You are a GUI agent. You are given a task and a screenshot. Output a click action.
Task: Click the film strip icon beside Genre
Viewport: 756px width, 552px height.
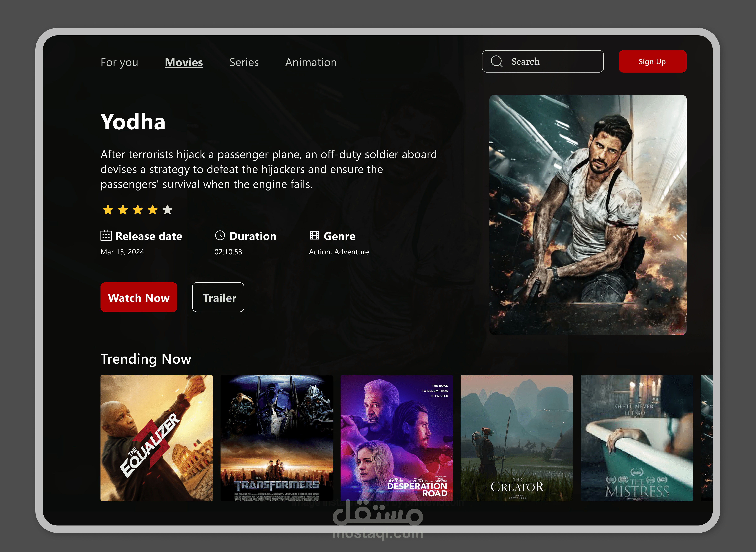[314, 236]
